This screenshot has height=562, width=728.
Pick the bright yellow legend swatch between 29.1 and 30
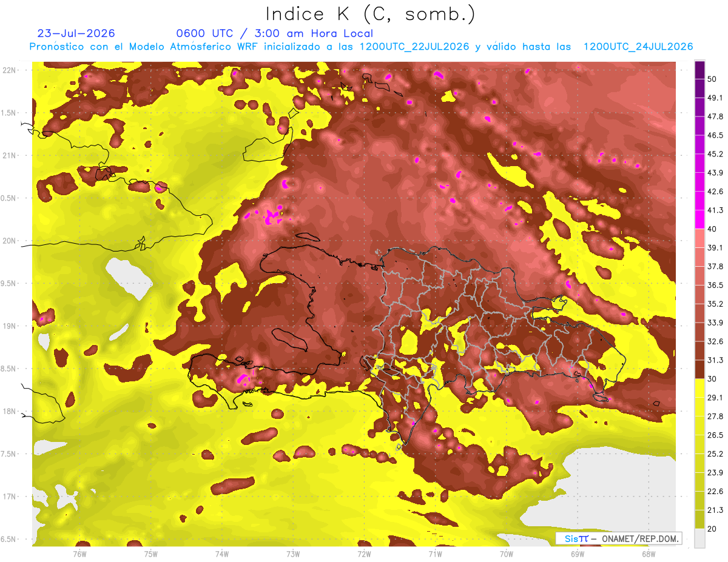[x=699, y=388]
